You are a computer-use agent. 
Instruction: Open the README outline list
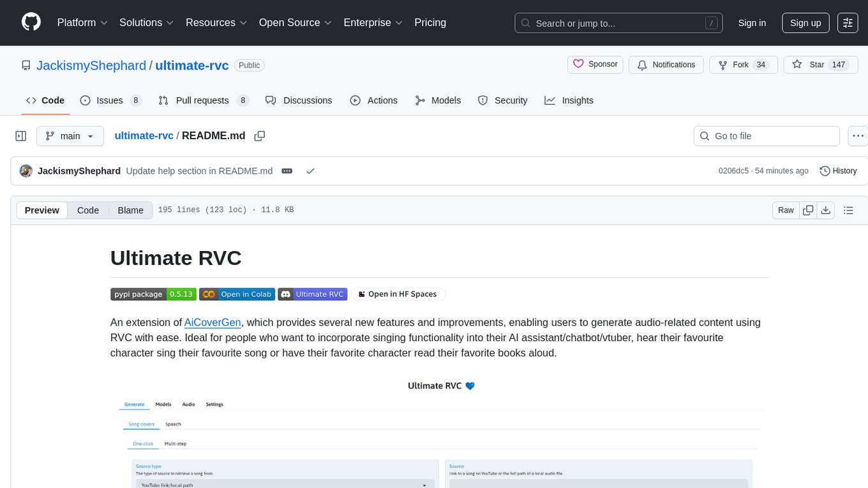848,210
